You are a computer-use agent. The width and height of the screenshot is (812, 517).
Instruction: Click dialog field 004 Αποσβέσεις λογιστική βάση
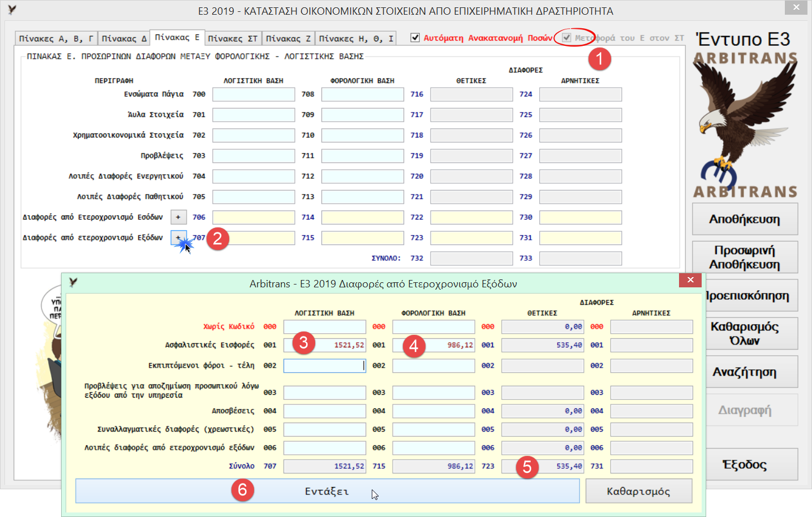(x=325, y=411)
